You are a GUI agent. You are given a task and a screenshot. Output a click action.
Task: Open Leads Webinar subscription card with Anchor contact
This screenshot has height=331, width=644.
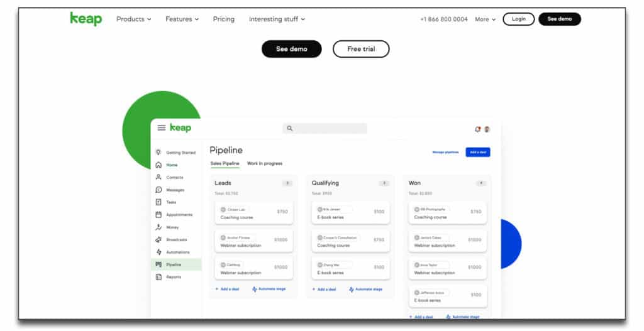[254, 241]
